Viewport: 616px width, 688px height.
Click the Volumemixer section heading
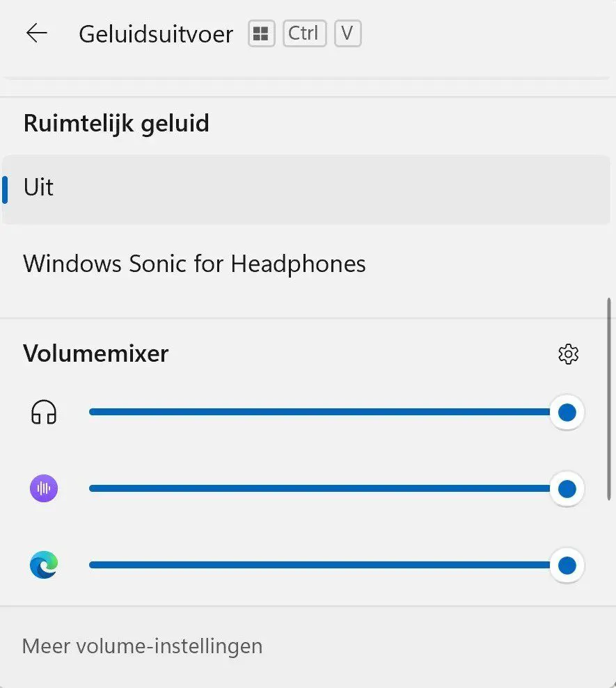coord(96,353)
